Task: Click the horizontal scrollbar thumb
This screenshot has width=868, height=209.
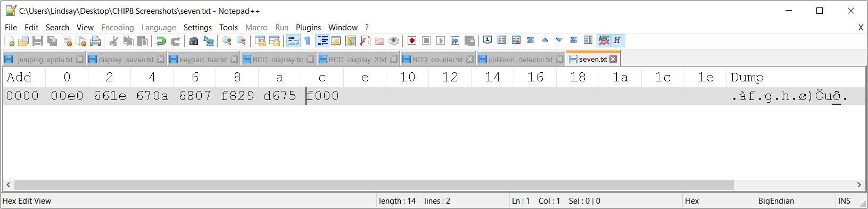Action: [x=374, y=185]
